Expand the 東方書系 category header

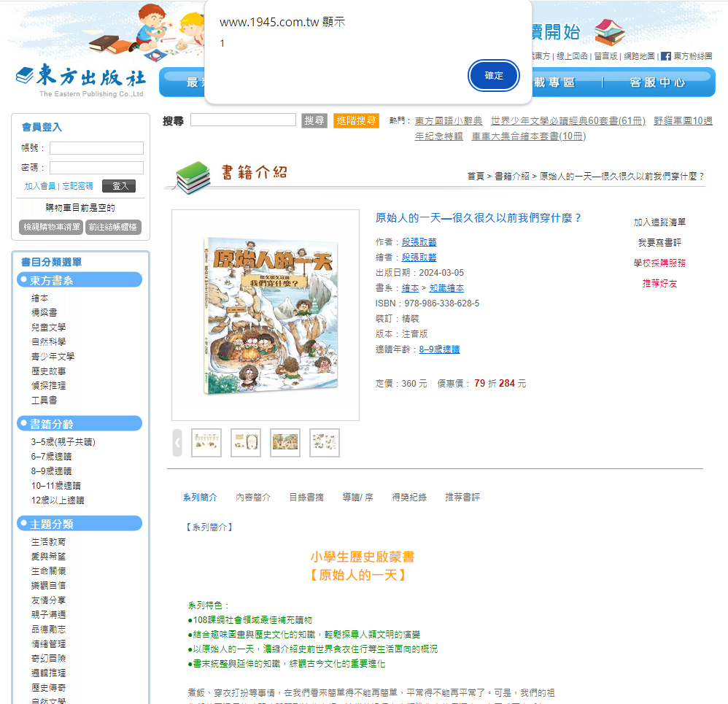(80, 280)
